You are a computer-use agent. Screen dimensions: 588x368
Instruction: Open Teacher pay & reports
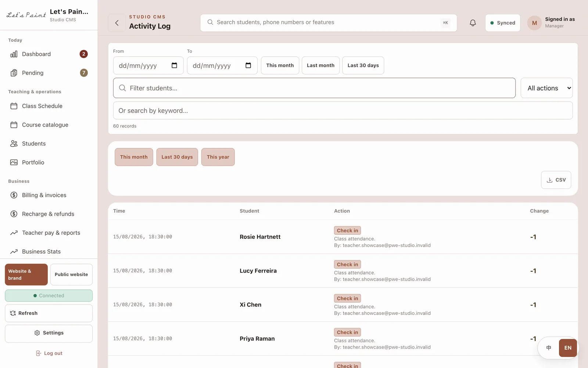(49, 233)
